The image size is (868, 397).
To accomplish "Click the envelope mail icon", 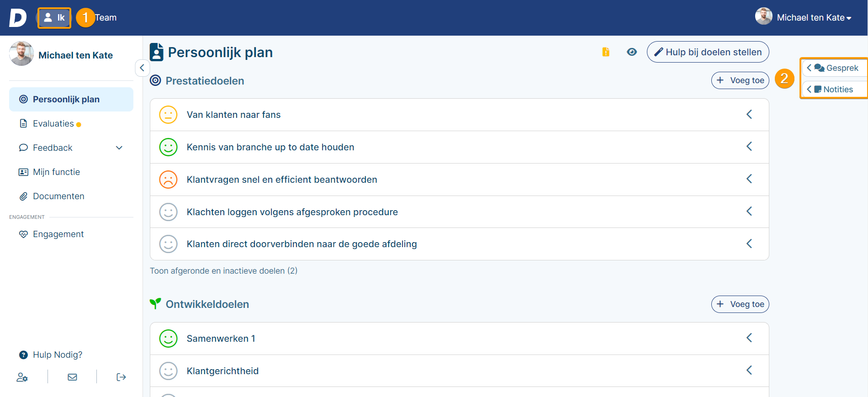I will pyautogui.click(x=72, y=377).
